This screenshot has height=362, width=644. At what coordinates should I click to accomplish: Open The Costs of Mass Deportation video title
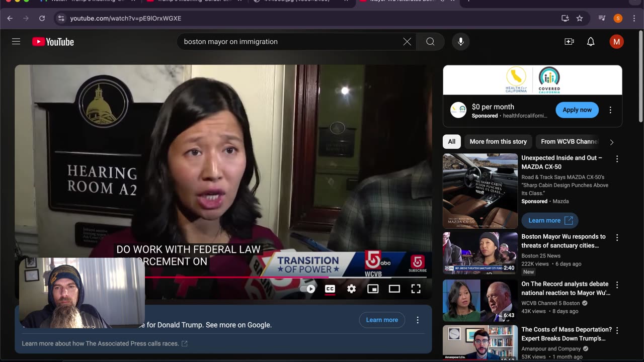[x=567, y=334]
